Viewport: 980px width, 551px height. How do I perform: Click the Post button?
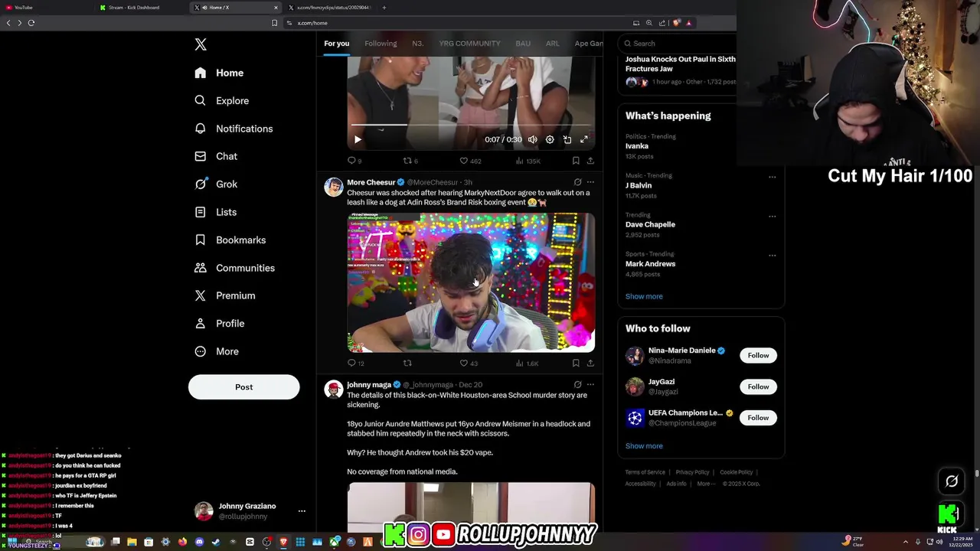click(243, 386)
